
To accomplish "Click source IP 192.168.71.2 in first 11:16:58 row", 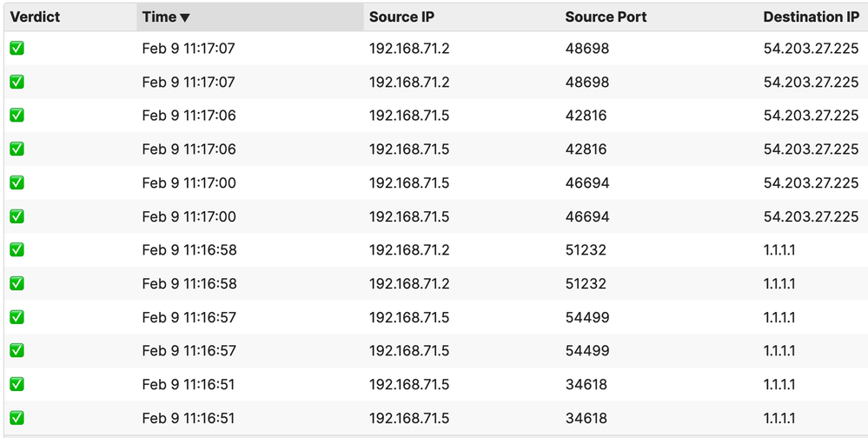I will pos(409,250).
